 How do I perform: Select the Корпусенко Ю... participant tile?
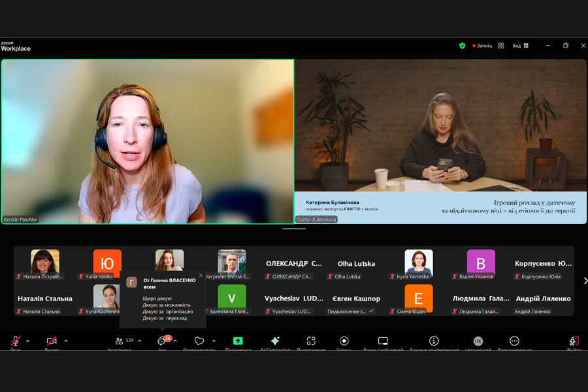(543, 264)
